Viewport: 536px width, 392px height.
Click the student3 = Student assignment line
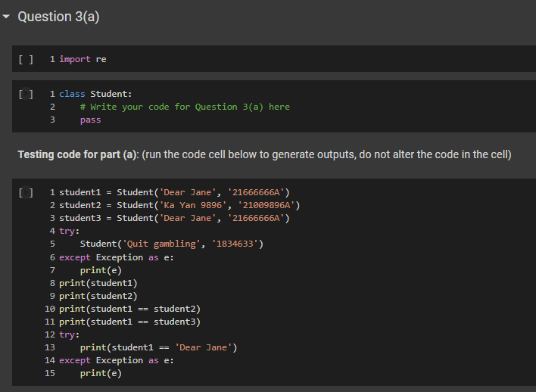point(174,218)
